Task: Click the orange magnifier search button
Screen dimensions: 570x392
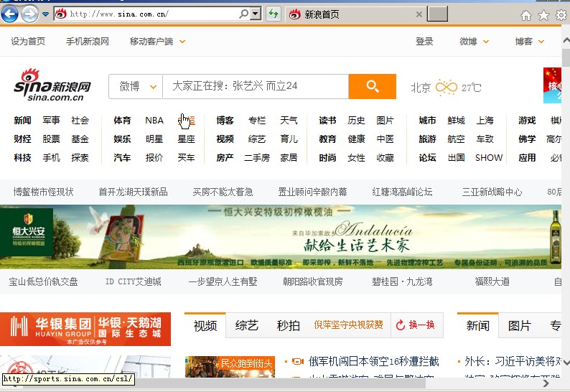Action: coord(372,87)
